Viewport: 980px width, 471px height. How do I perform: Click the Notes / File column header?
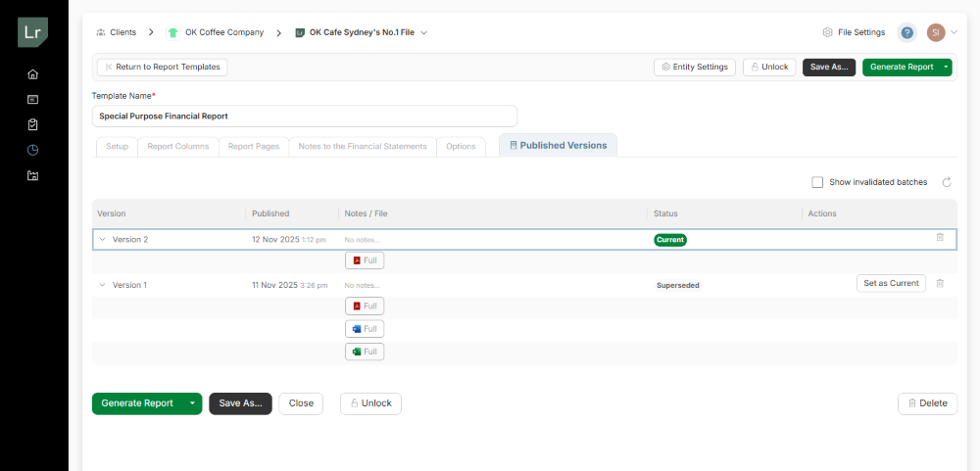point(366,213)
